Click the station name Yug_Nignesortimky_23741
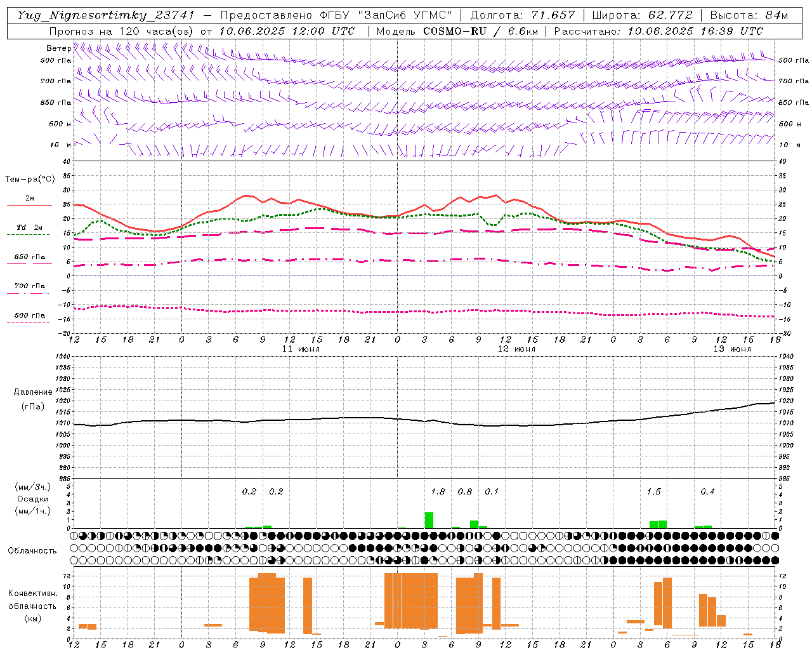This screenshot has width=812, height=650. click(x=106, y=15)
